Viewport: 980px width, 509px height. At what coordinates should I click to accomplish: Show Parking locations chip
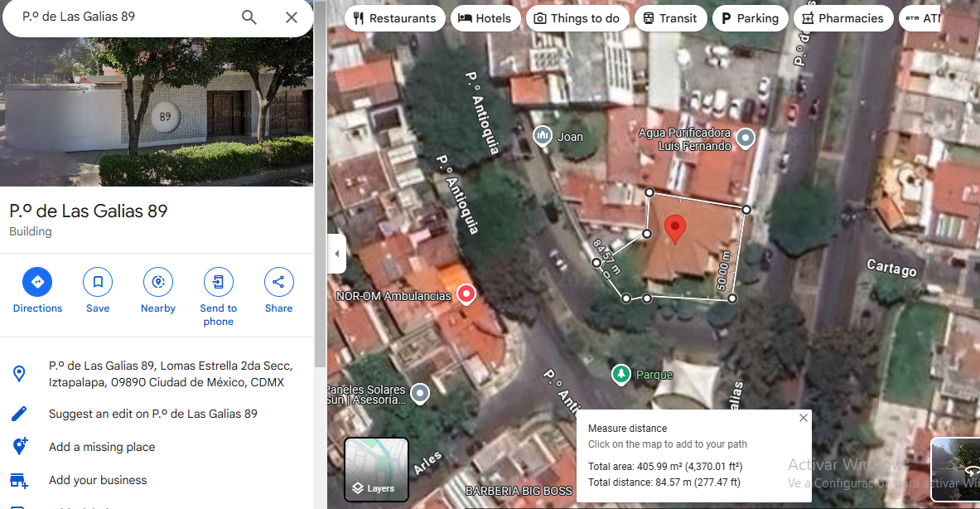pos(750,18)
